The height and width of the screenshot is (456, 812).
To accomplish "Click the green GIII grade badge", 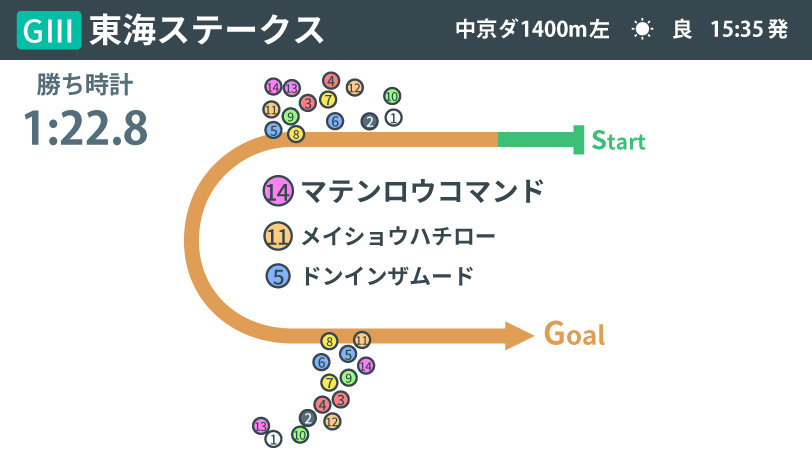I will [49, 30].
